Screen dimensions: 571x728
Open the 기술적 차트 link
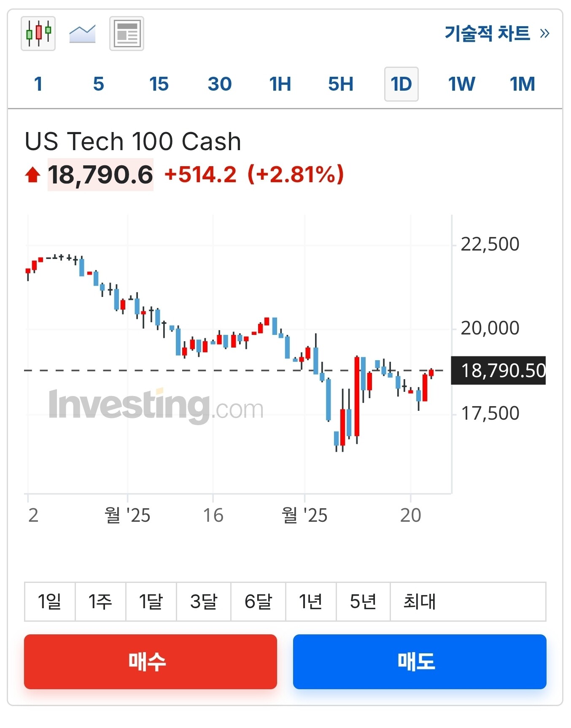[x=497, y=33]
